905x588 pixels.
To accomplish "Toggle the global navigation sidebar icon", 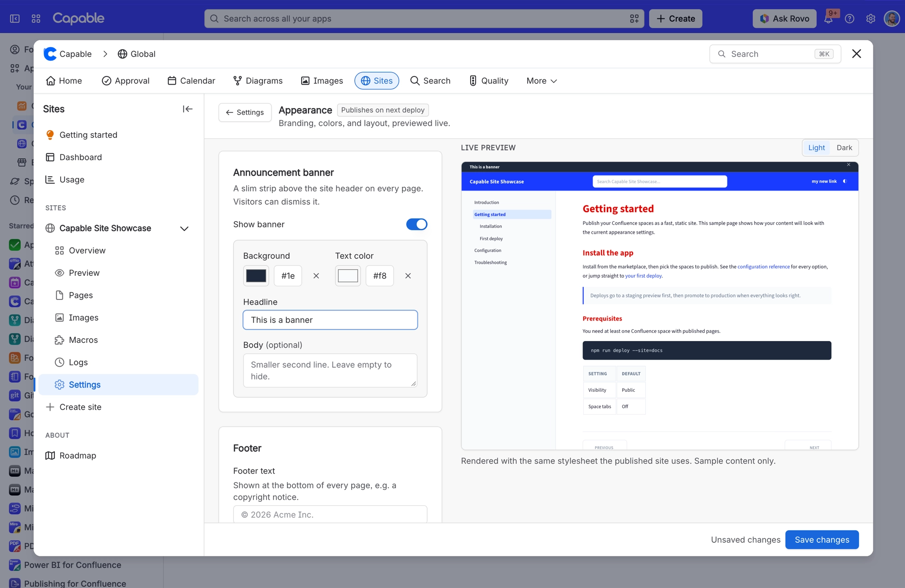I will (15, 19).
